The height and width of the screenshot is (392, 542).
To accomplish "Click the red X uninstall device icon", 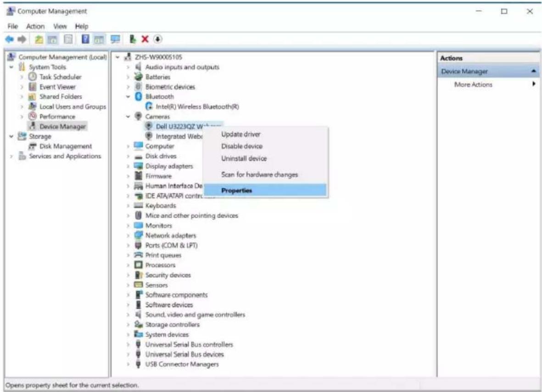I will pyautogui.click(x=145, y=39).
